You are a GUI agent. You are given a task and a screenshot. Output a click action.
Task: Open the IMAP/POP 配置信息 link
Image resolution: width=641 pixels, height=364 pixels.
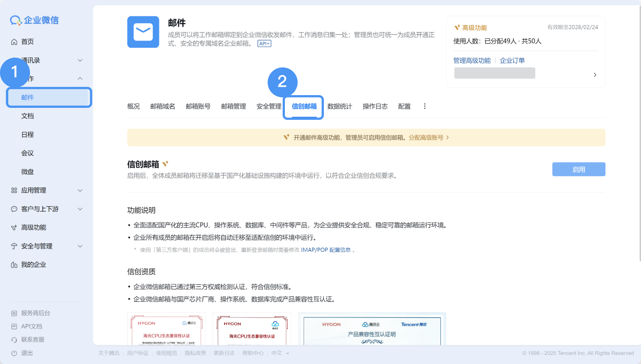point(326,250)
